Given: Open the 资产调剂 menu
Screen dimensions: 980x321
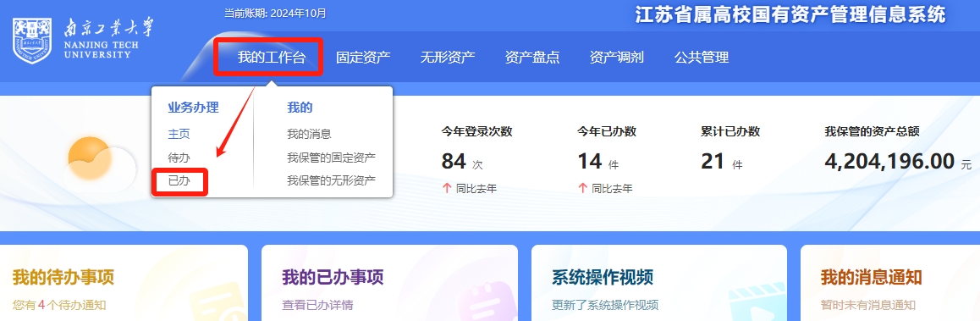Looking at the screenshot, I should click(x=616, y=58).
